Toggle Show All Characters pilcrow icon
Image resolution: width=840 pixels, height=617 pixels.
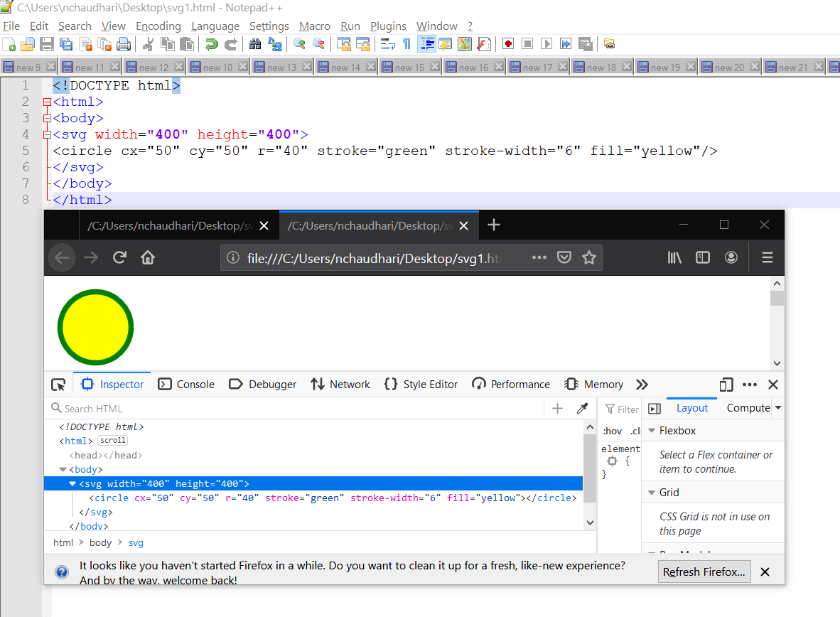point(407,44)
